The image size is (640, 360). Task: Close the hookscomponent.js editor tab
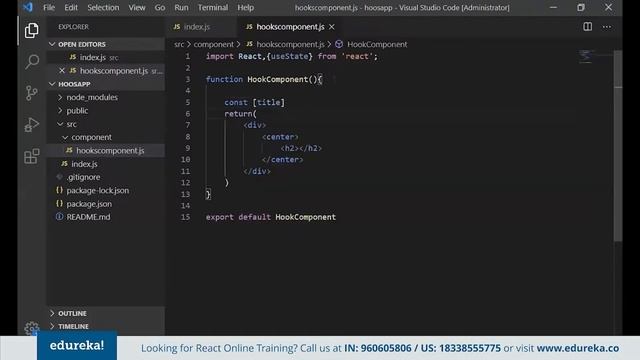click(x=332, y=27)
